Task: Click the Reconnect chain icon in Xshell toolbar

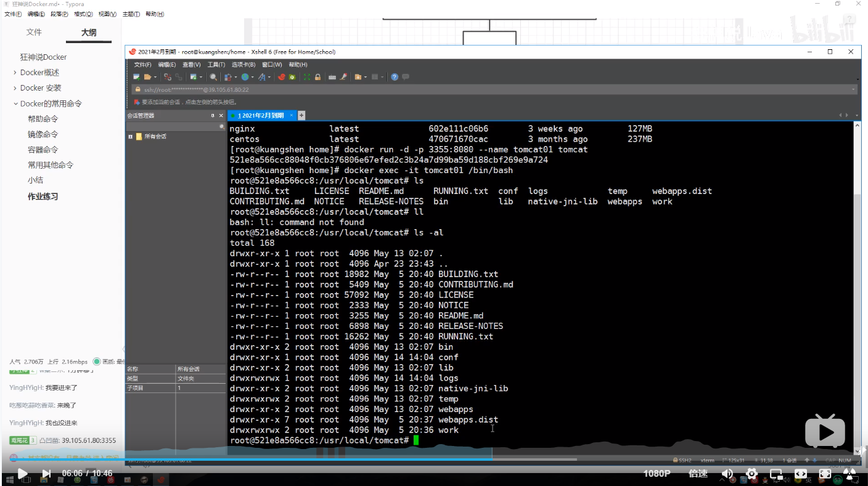Action: pyautogui.click(x=179, y=77)
